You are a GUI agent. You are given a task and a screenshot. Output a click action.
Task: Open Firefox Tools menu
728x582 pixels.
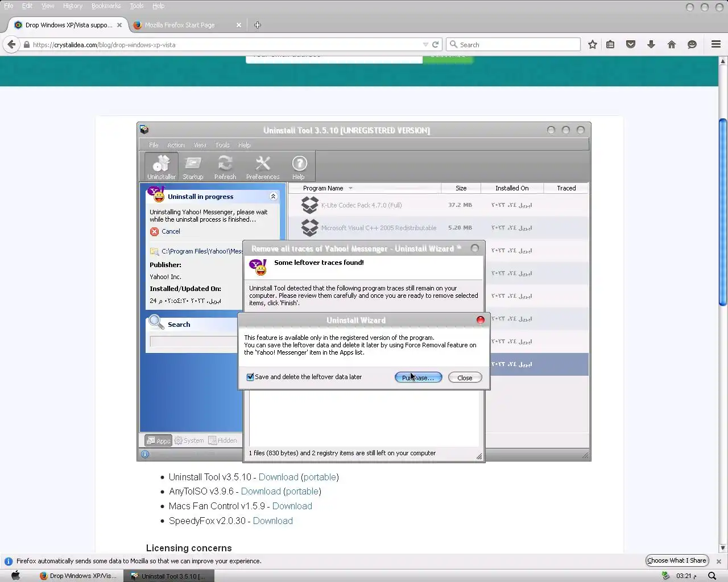[136, 6]
